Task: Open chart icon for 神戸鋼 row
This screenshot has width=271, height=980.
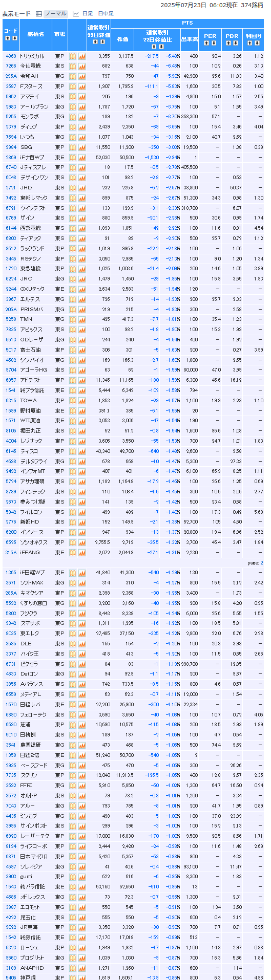Action: click(x=82, y=977)
